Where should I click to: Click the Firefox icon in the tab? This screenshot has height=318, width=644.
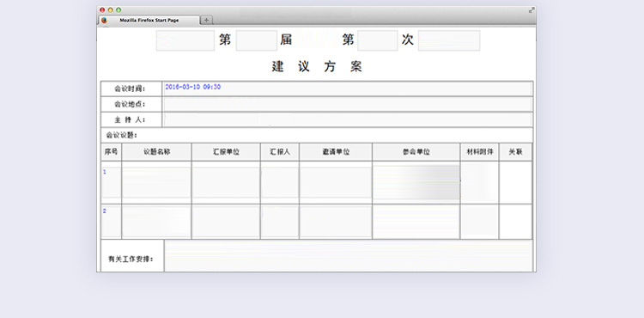(104, 20)
